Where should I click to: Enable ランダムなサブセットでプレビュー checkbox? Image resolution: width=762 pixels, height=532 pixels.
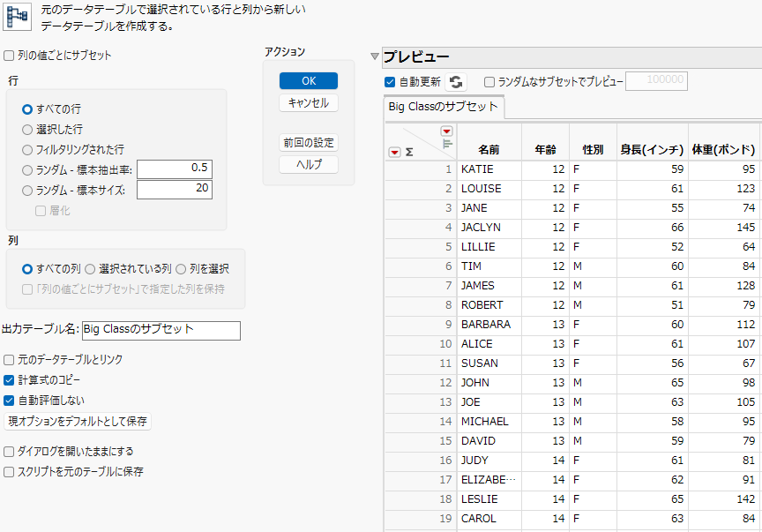tap(489, 82)
